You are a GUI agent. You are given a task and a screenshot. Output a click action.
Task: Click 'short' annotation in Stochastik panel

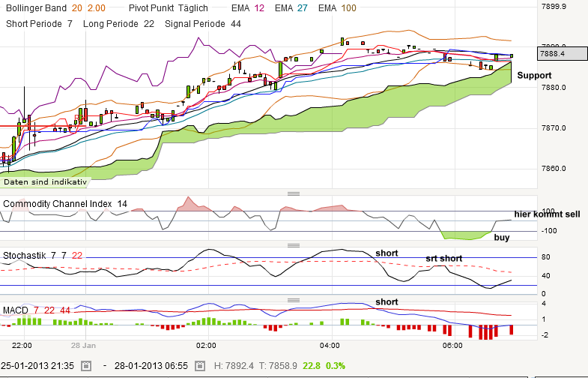pos(387,253)
